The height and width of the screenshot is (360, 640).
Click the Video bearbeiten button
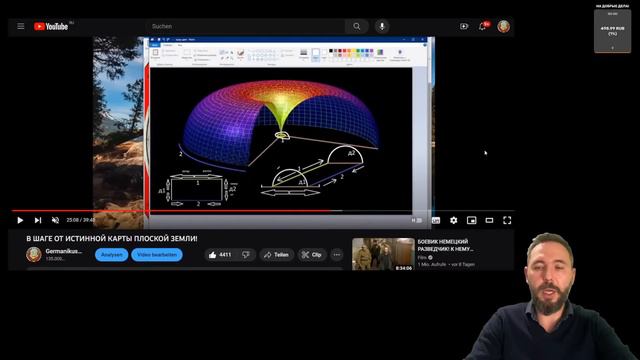click(157, 255)
